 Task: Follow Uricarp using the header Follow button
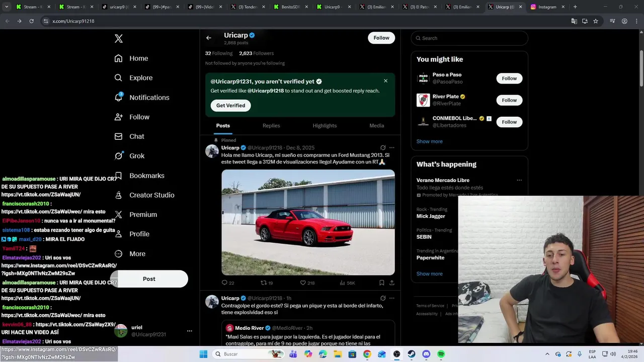[x=381, y=38]
